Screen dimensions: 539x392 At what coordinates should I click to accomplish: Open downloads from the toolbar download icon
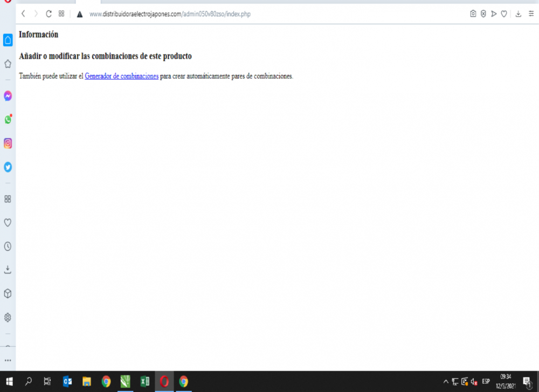[519, 14]
